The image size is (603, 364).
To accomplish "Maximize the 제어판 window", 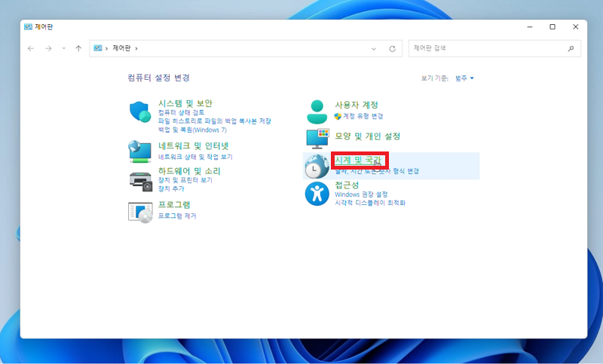I will pos(552,27).
